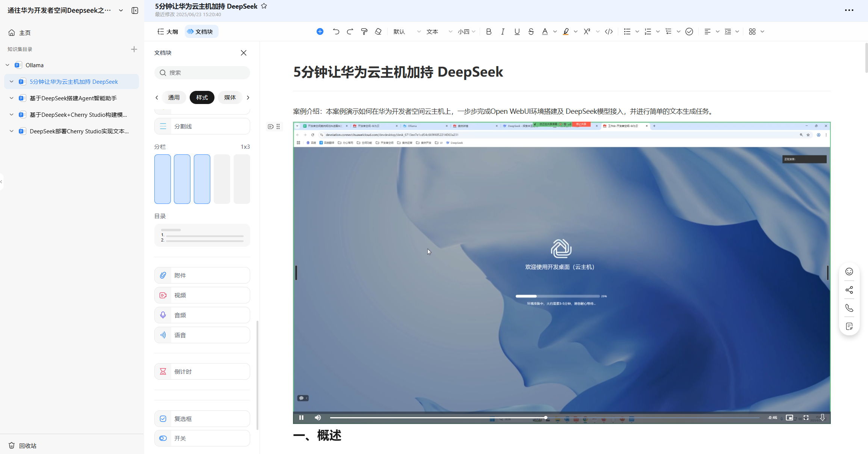
Task: Open the 小四 font size dropdown
Action: [x=466, y=32]
